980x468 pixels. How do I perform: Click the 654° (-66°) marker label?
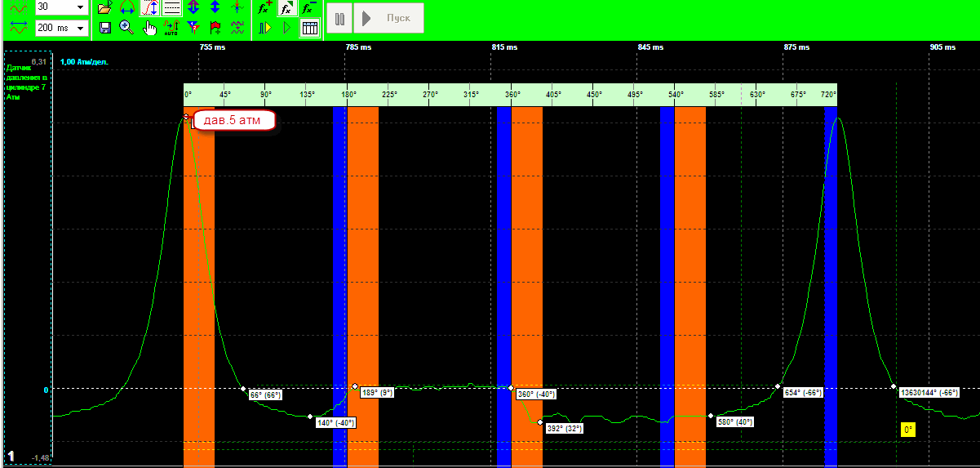[x=803, y=393]
